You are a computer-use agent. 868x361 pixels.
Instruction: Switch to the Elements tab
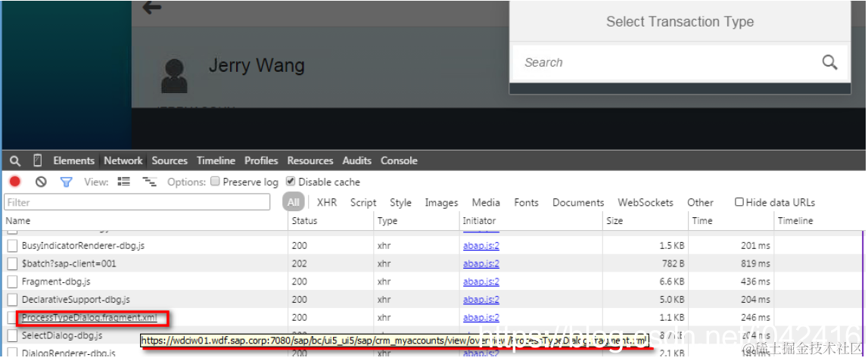click(x=73, y=160)
